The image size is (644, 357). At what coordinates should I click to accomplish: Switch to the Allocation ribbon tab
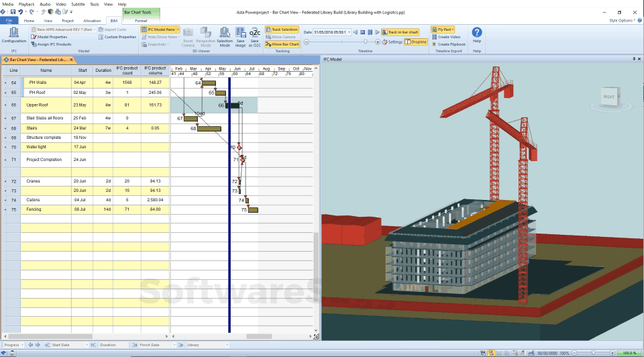92,21
